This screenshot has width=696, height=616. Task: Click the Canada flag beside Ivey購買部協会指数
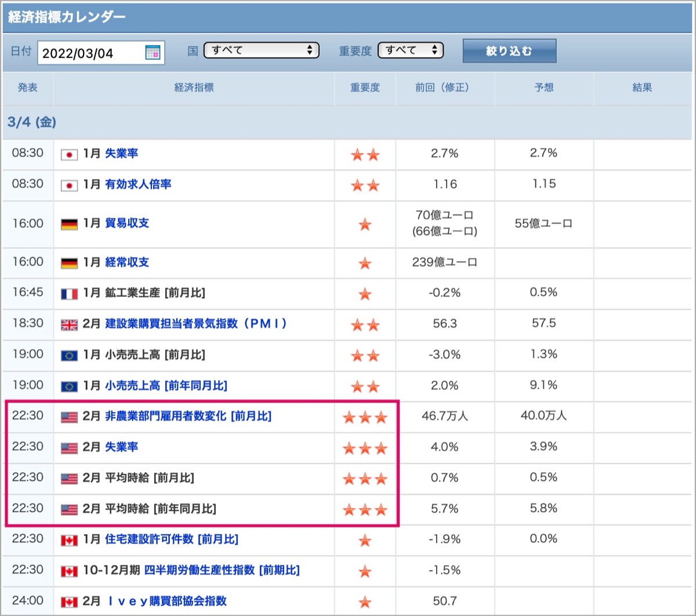point(69,601)
